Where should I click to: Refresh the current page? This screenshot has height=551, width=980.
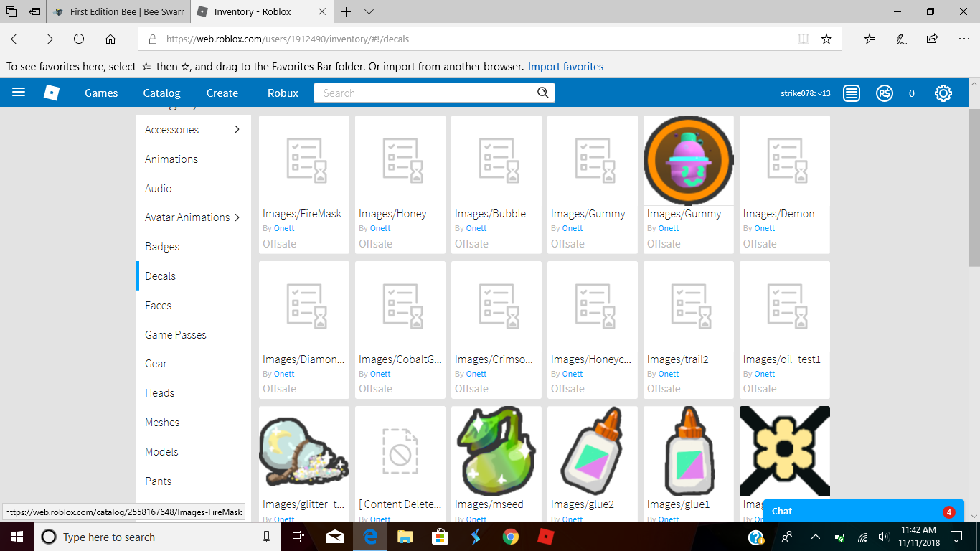point(79,39)
